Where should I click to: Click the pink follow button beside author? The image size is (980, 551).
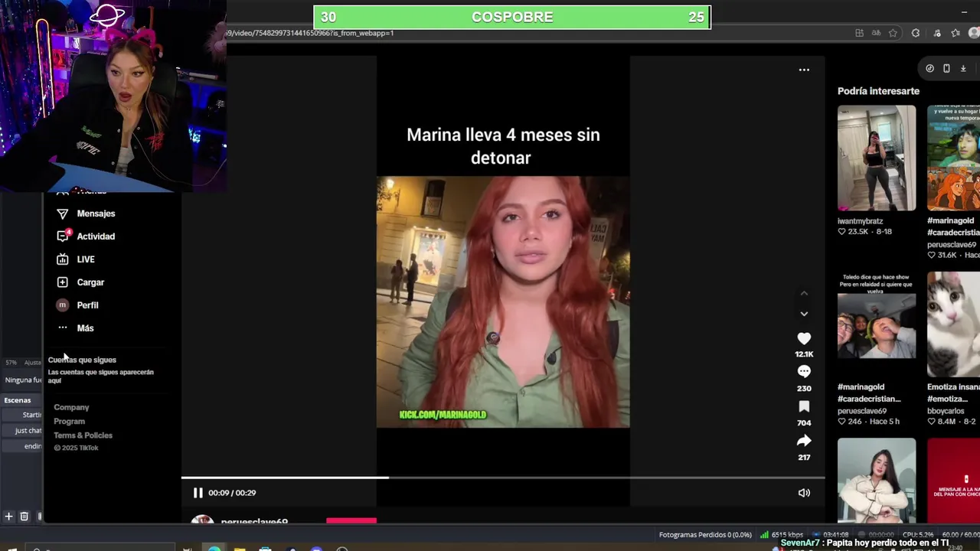[351, 521]
